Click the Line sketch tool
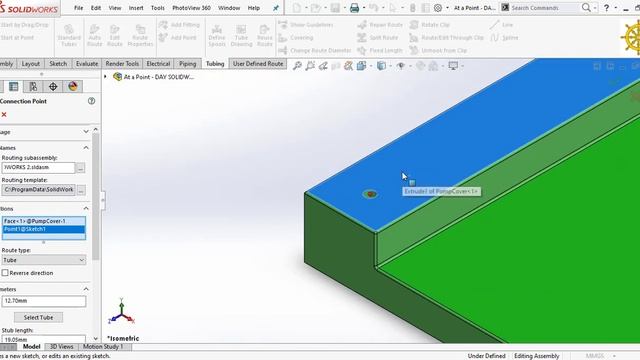This screenshot has height=360, width=640. (502, 24)
